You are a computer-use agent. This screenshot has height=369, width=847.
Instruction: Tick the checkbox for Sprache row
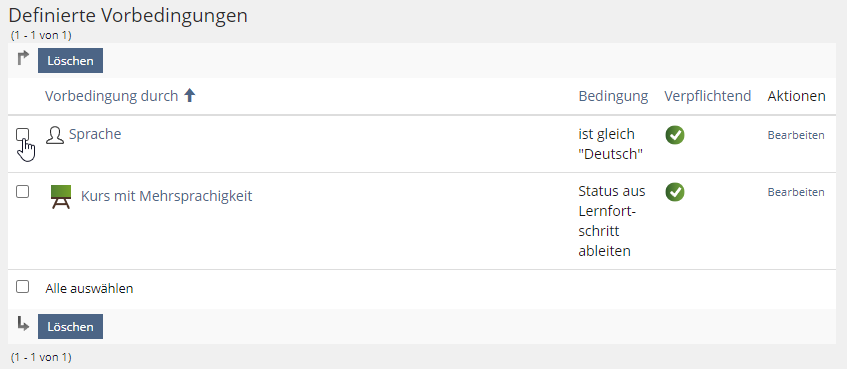point(23,134)
